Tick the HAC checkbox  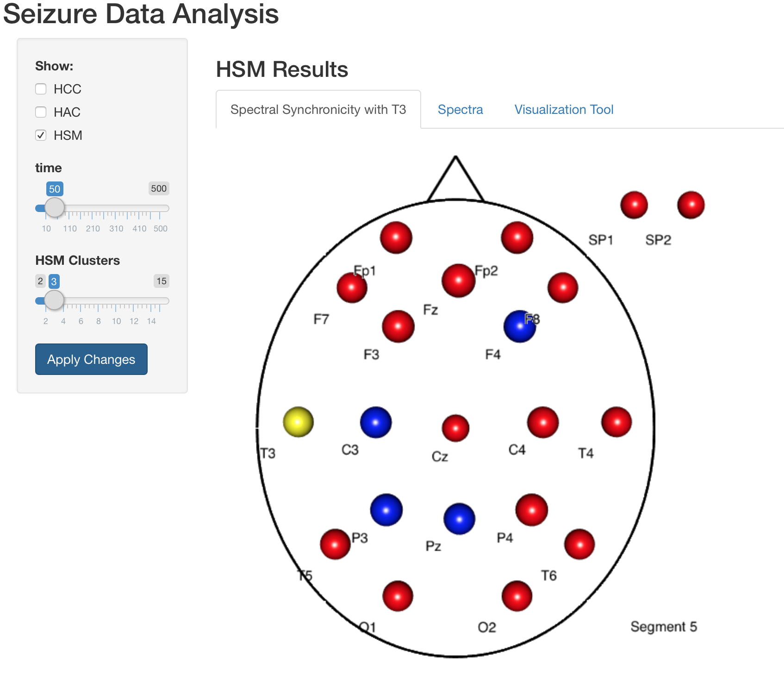pyautogui.click(x=41, y=112)
